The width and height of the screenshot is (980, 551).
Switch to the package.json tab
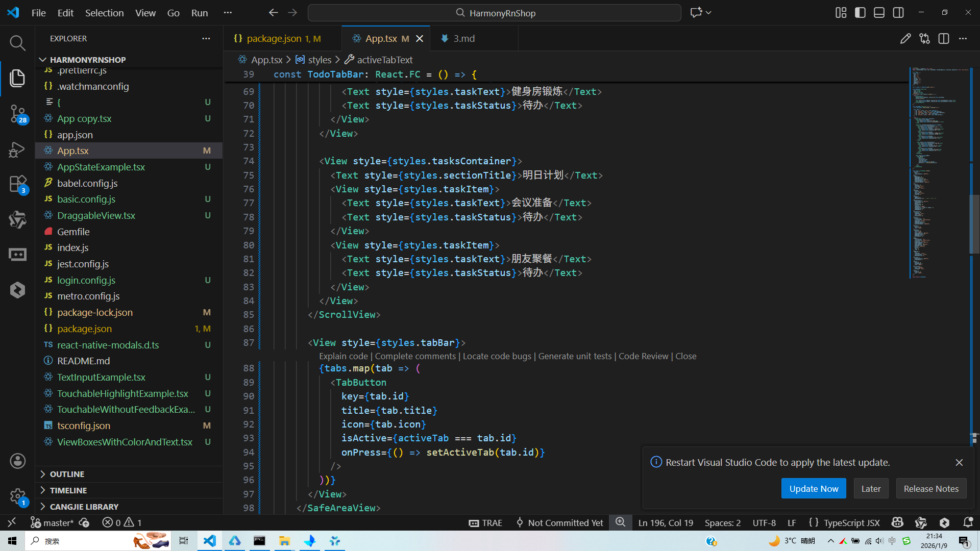click(x=274, y=39)
